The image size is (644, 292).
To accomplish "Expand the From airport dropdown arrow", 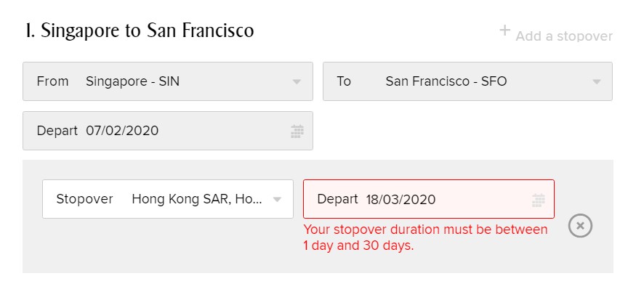I will 297,82.
